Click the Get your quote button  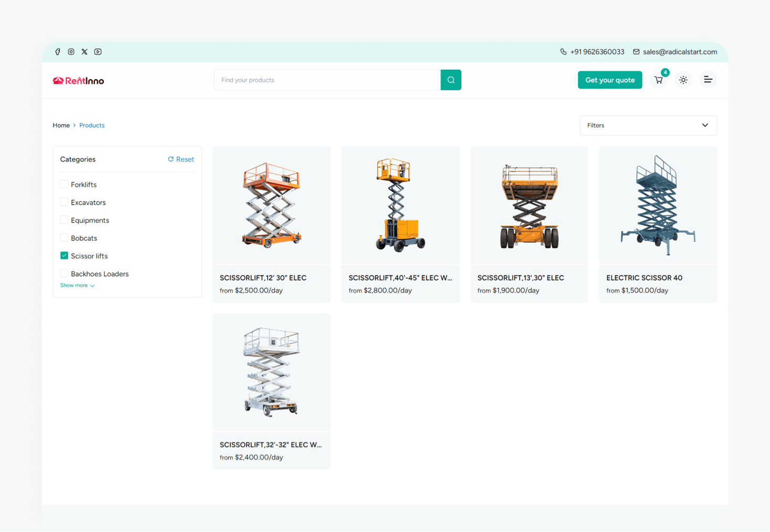tap(609, 80)
